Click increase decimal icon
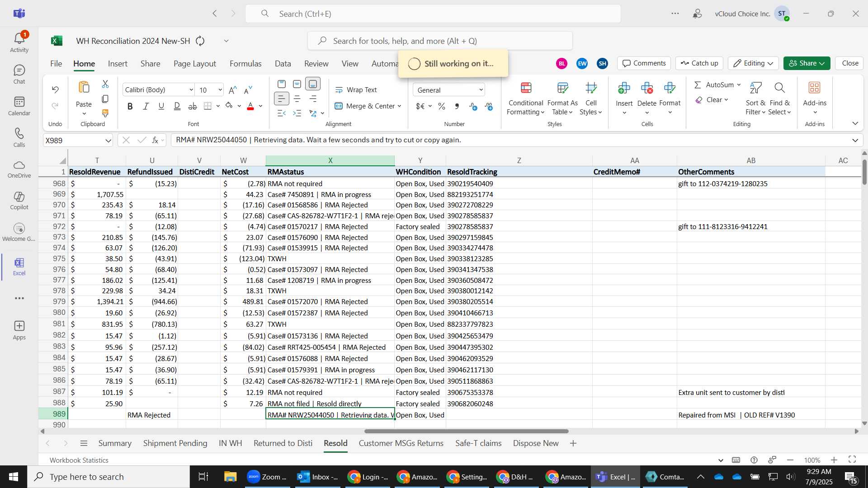Viewport: 868px width, 488px height. coord(473,106)
